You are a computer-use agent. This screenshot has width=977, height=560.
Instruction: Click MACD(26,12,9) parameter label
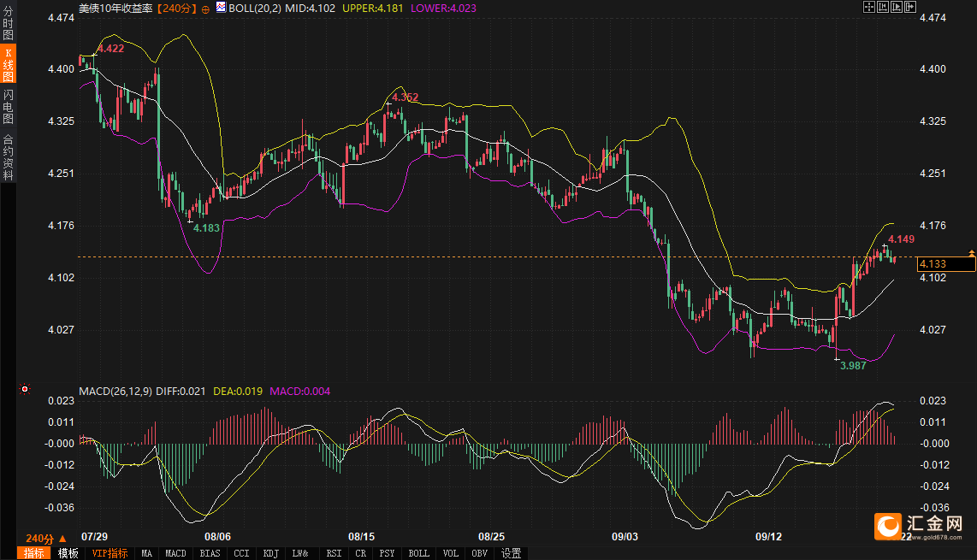(115, 392)
